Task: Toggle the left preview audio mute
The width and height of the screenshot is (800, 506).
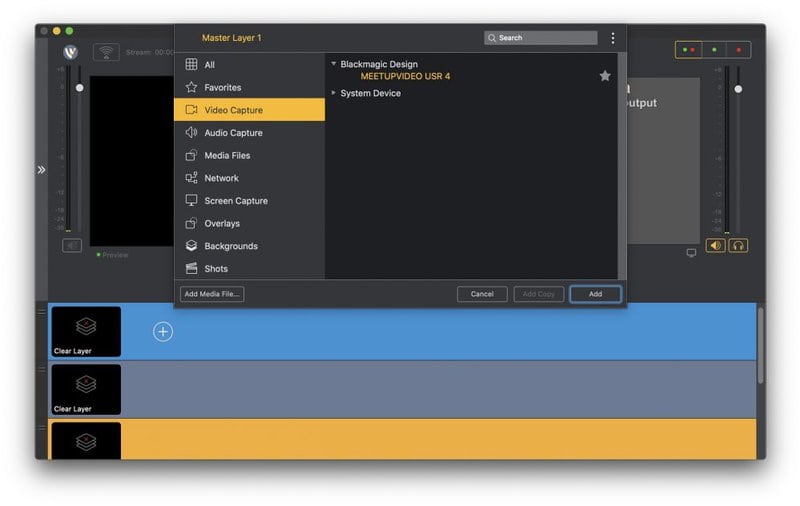Action: (72, 245)
